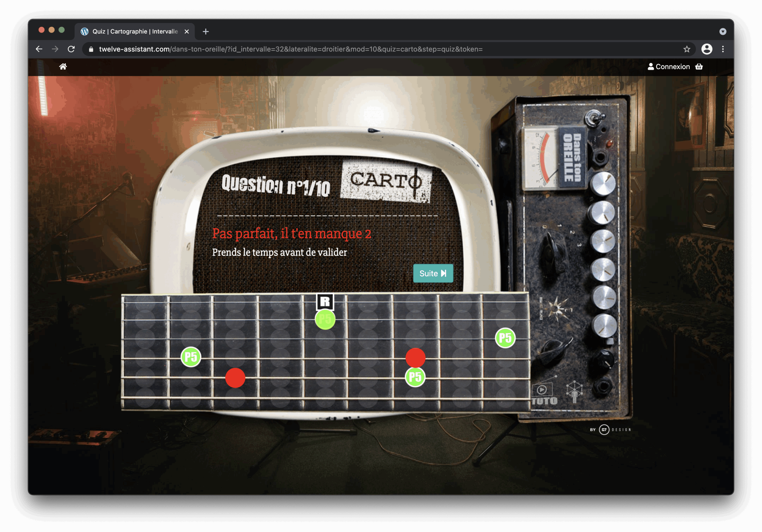Flip the toggle switch atop the amp

click(595, 118)
